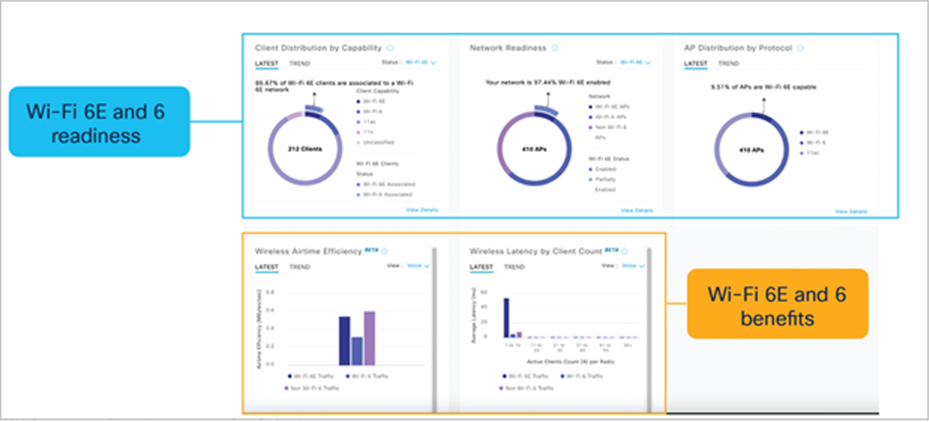The image size is (929, 422).
Task: Toggle Wi-Fi 6 Traffic legend in Wireless Latency panel
Action: [580, 376]
